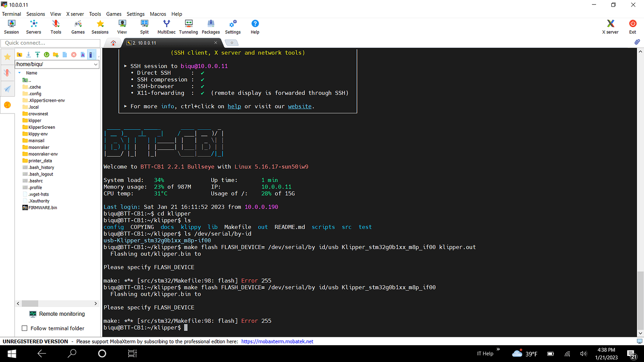Select the klipper folder in file tree
644x362 pixels.
click(35, 120)
